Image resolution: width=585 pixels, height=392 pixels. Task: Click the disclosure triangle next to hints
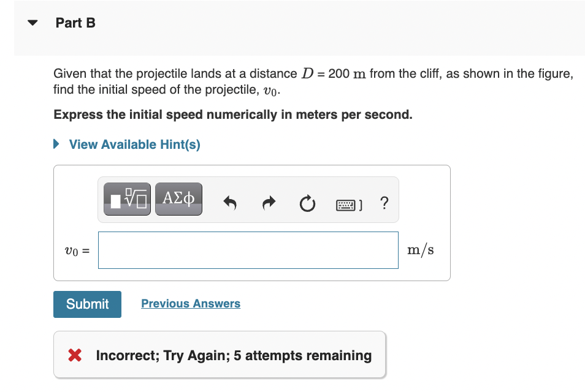tap(56, 144)
